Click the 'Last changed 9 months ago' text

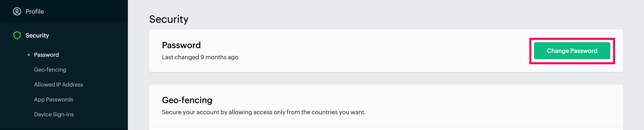point(200,57)
